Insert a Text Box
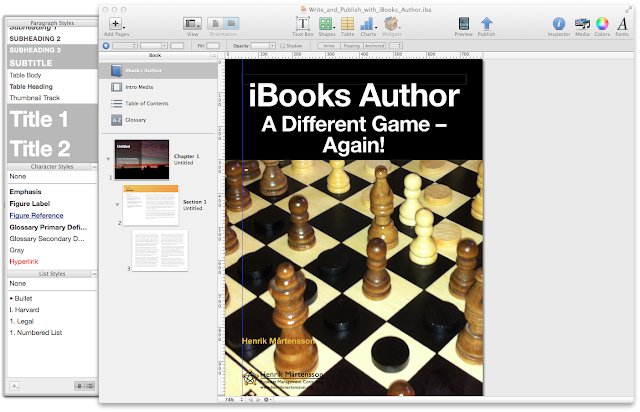This screenshot has height=412, width=640. point(302,24)
